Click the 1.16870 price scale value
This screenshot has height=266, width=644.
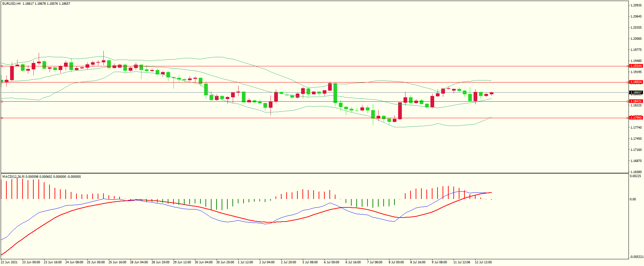[636, 161]
